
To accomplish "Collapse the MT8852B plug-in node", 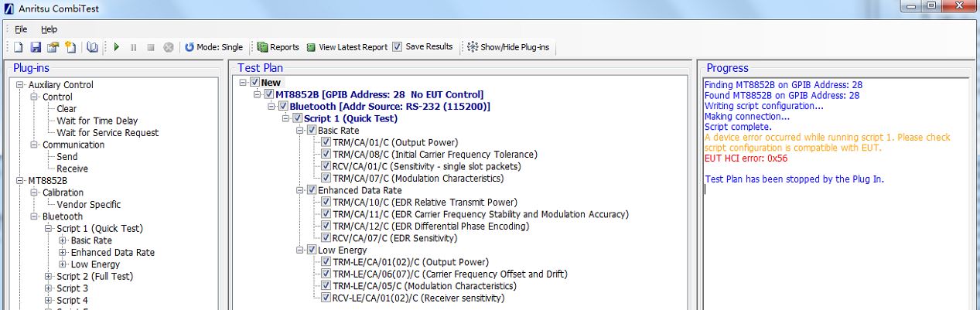I will pos(22,181).
